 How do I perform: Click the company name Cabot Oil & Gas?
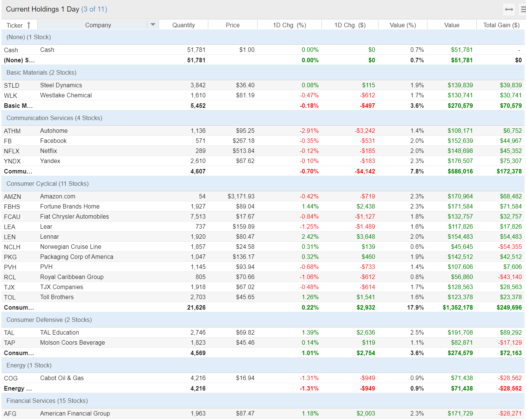point(62,378)
